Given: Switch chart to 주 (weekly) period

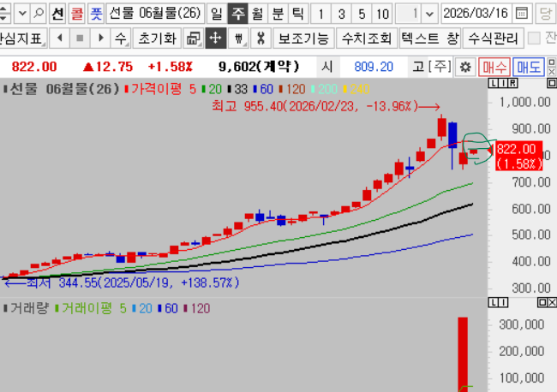Looking at the screenshot, I should tap(237, 14).
